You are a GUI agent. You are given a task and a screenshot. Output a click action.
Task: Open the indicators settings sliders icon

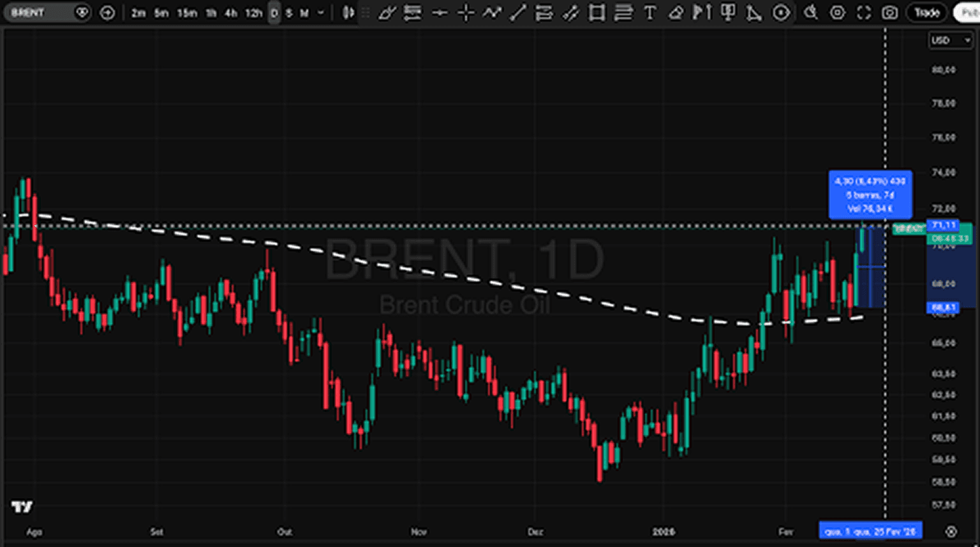click(x=413, y=13)
